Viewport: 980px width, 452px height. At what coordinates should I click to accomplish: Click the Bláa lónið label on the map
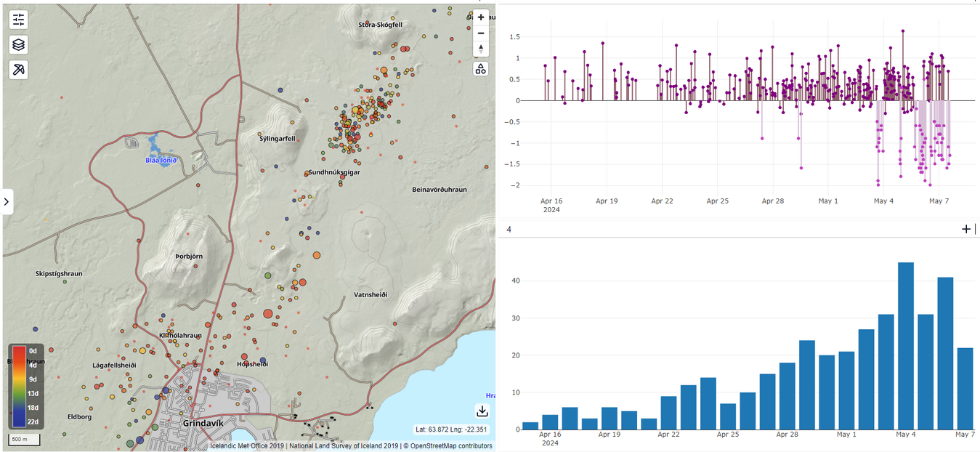click(x=161, y=160)
